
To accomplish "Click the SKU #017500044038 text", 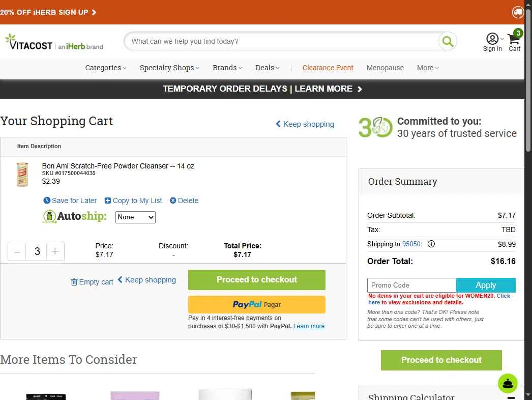I will click(x=69, y=173).
